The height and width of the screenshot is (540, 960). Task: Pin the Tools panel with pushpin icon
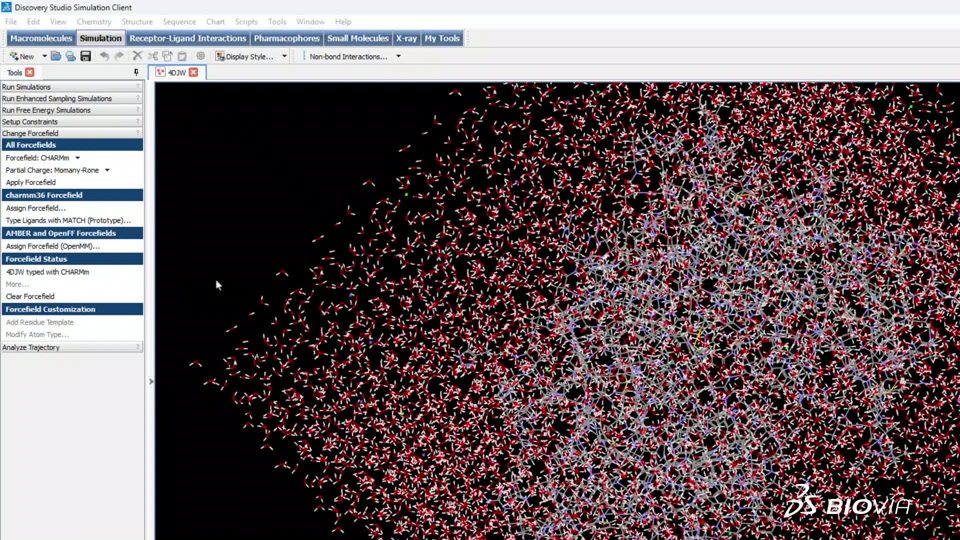(136, 72)
